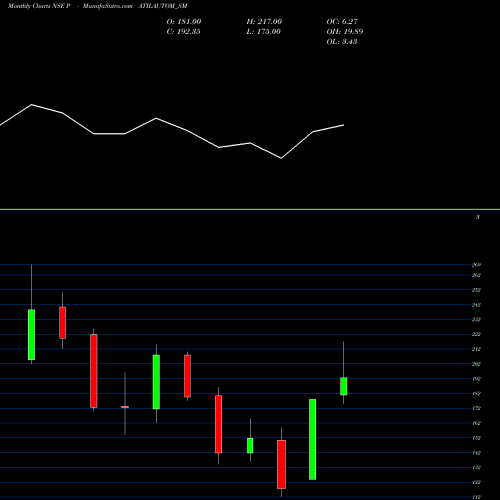Click the highest peak of the white line
Image resolution: width=500 pixels, height=500 pixels.
click(32, 105)
